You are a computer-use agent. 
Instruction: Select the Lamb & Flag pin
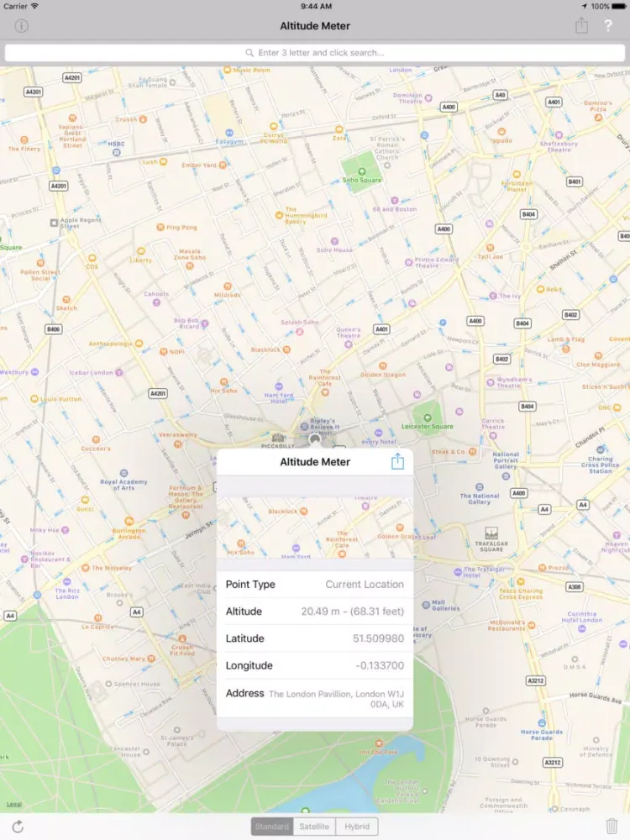pos(565,349)
